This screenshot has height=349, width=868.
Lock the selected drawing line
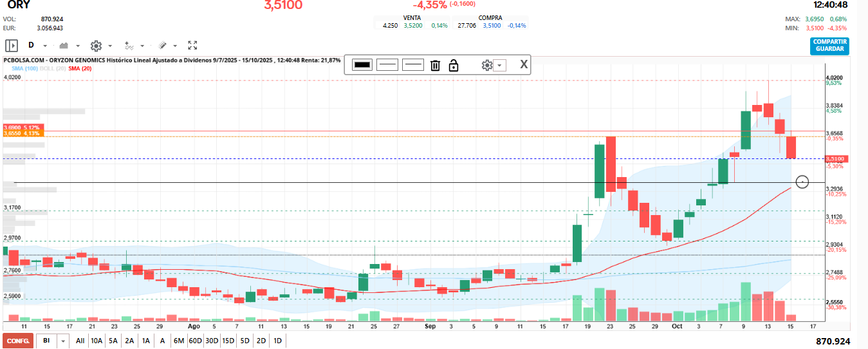(454, 65)
